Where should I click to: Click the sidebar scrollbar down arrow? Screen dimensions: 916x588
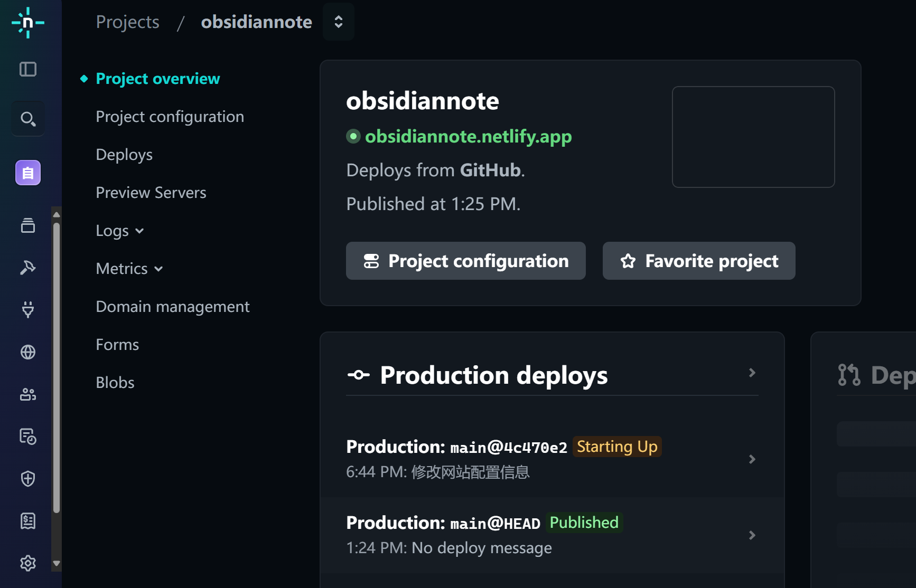(57, 563)
